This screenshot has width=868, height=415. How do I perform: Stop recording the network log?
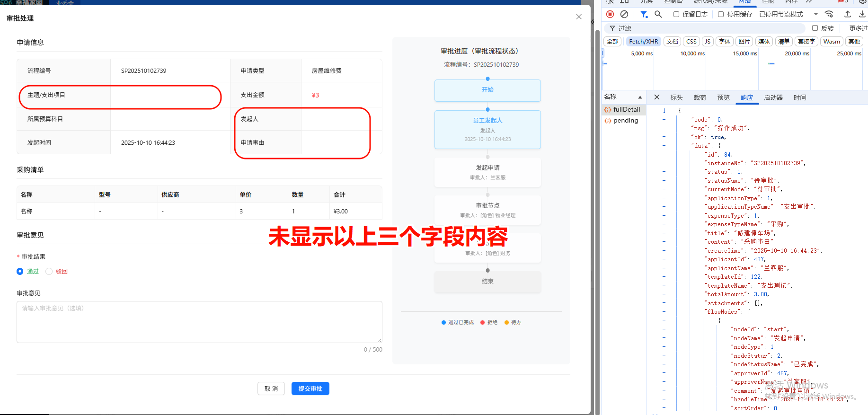coord(610,14)
